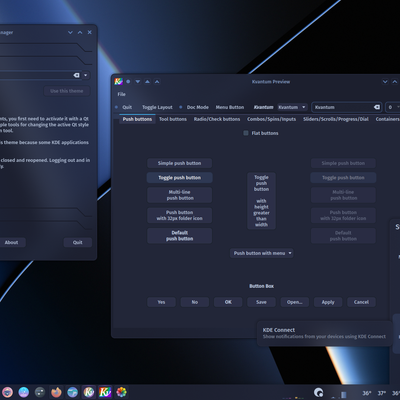The width and height of the screenshot is (400, 400).
Task: Maximize the Kvantum Manager window
Action: [x=80, y=32]
